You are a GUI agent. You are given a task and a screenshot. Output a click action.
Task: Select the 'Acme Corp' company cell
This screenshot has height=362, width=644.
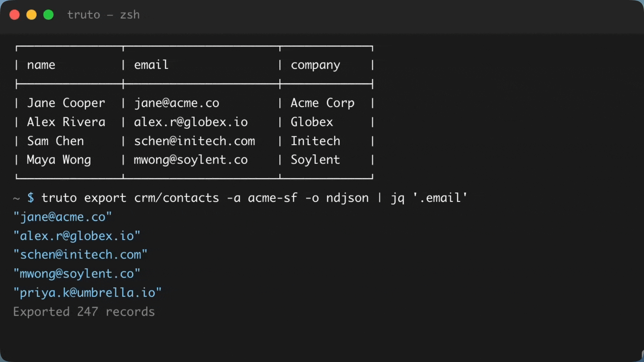[322, 103]
